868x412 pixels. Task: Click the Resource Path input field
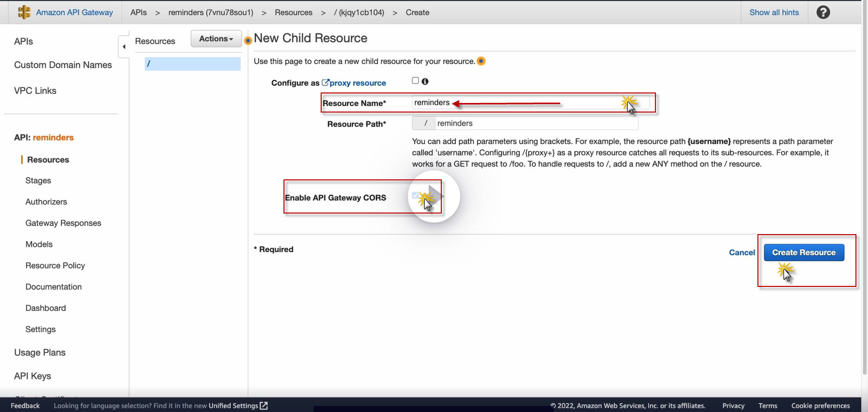(x=536, y=123)
